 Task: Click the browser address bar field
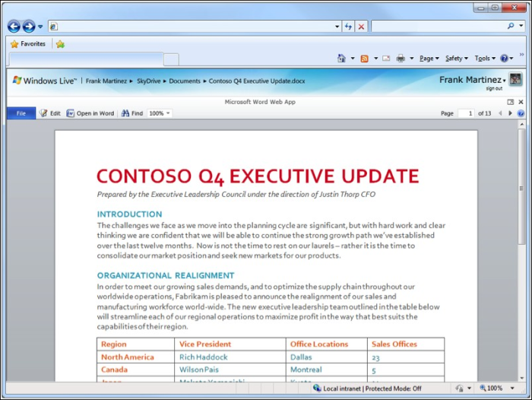195,26
